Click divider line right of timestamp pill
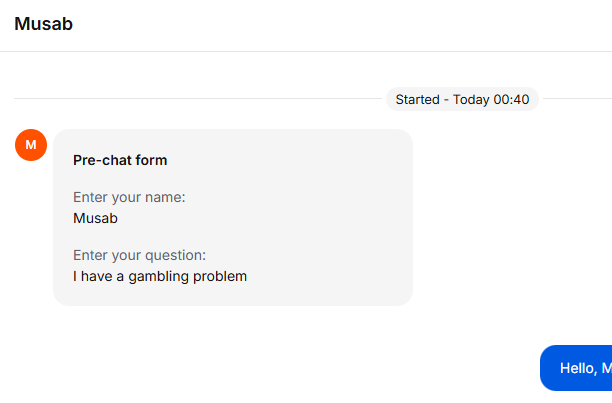Viewport: 612px width, 403px height. 578,99
